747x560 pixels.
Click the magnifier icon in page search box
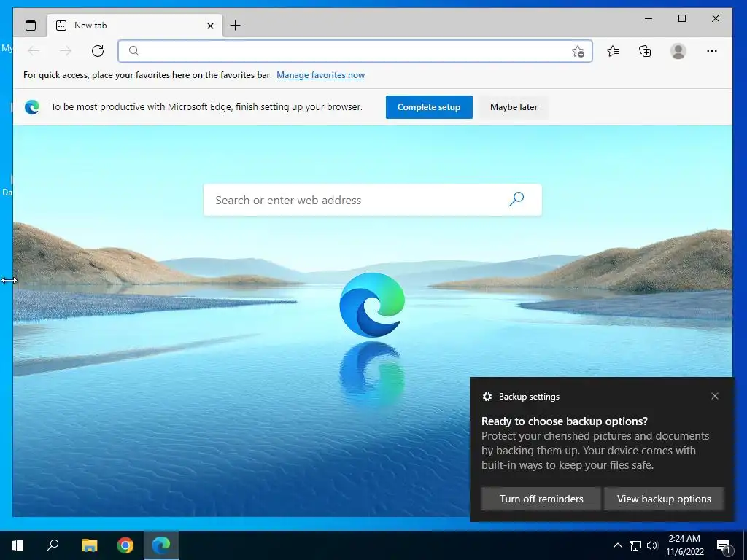pos(516,199)
